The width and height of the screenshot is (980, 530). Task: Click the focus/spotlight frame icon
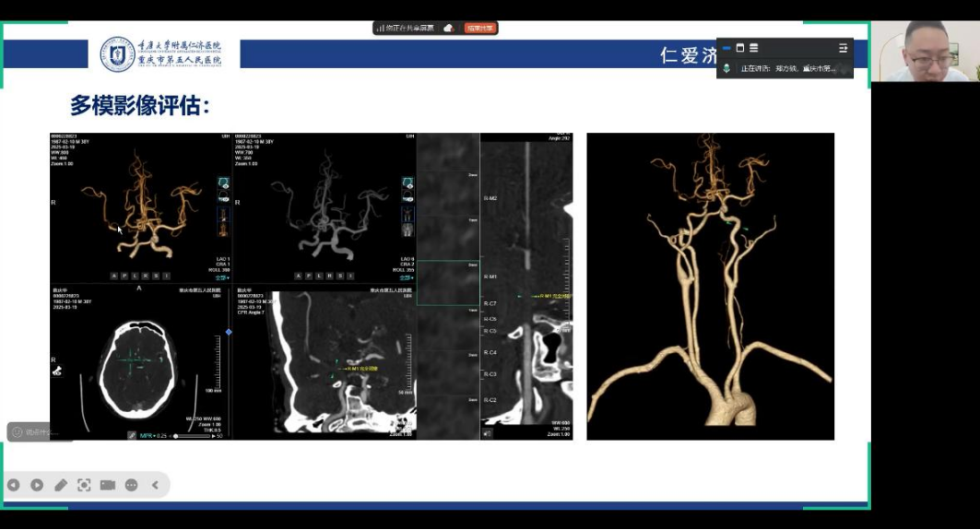[x=84, y=485]
